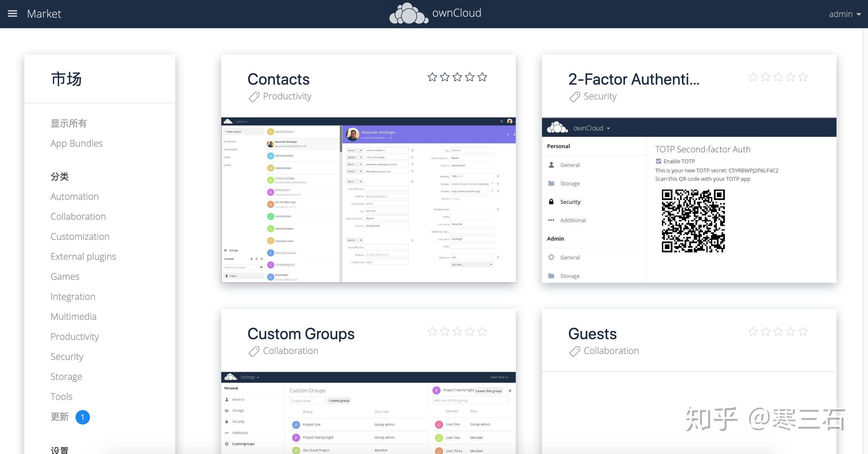Click the third rating star on Guests
Image resolution: width=868 pixels, height=454 pixels.
coord(778,332)
